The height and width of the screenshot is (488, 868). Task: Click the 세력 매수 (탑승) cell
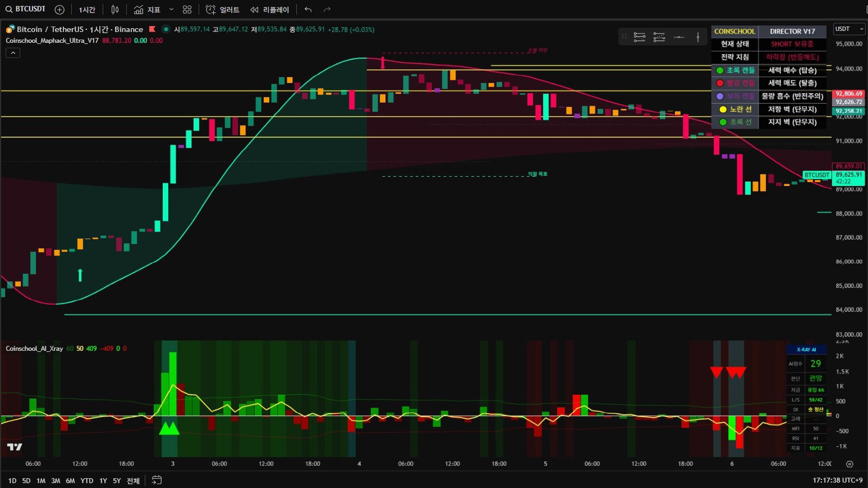[792, 70]
